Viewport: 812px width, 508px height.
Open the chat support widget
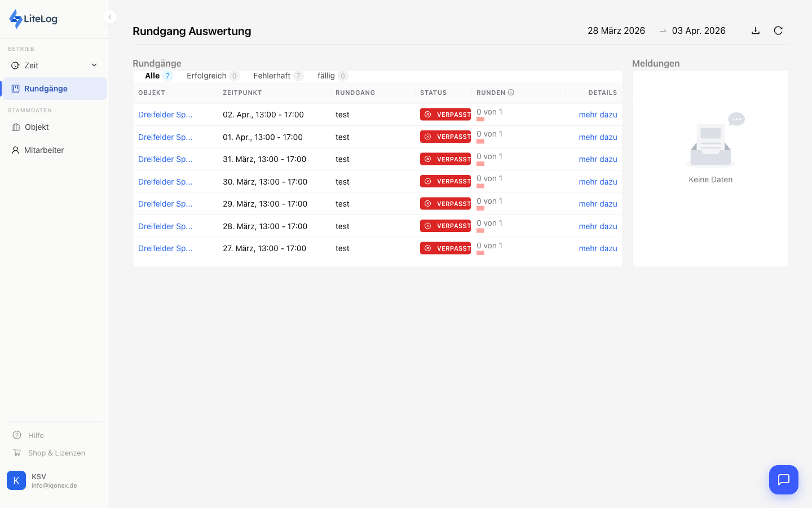(x=783, y=480)
